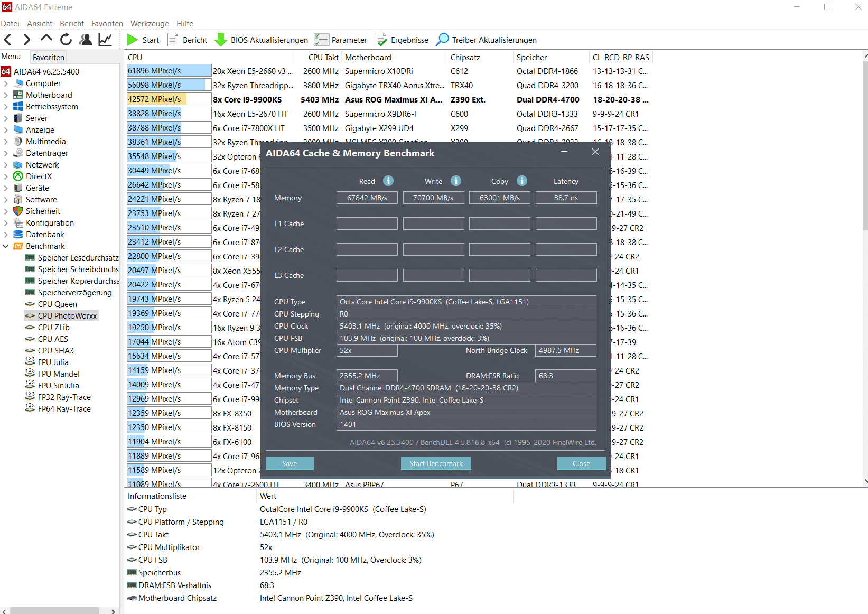Click the Memory Read 67842 MB/s field

click(x=367, y=198)
